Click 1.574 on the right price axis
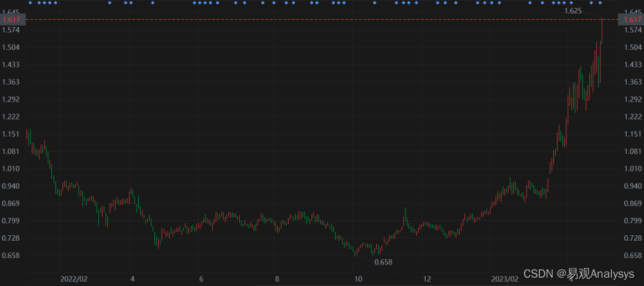The image size is (644, 286). tap(633, 30)
